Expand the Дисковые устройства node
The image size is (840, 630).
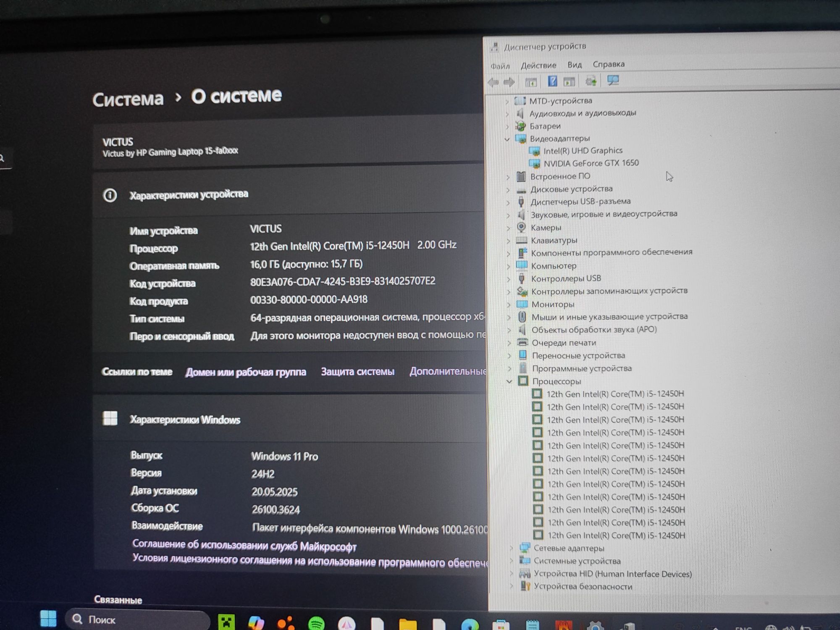click(508, 190)
